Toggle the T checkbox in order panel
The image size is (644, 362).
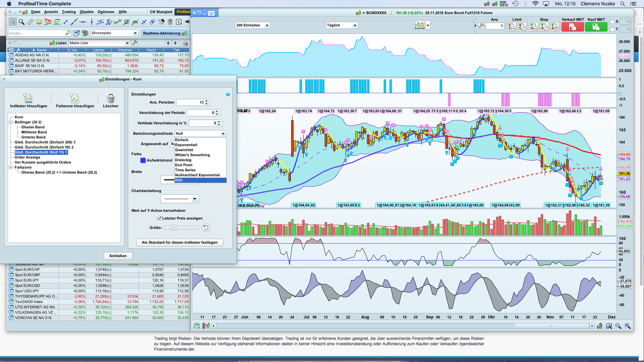coord(612,29)
